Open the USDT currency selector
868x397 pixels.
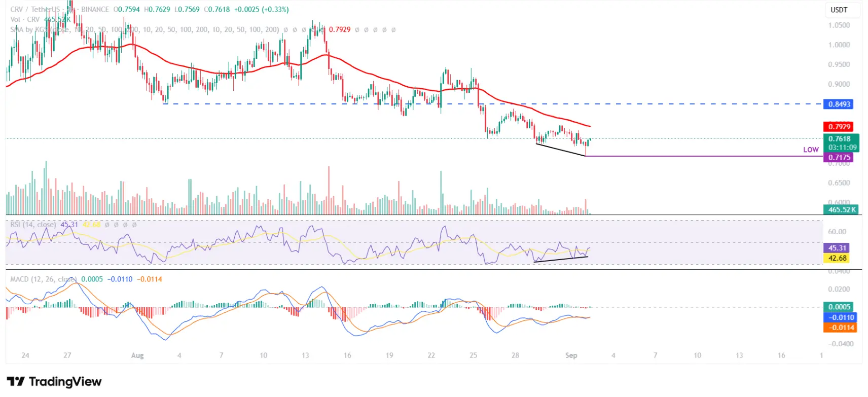click(839, 10)
